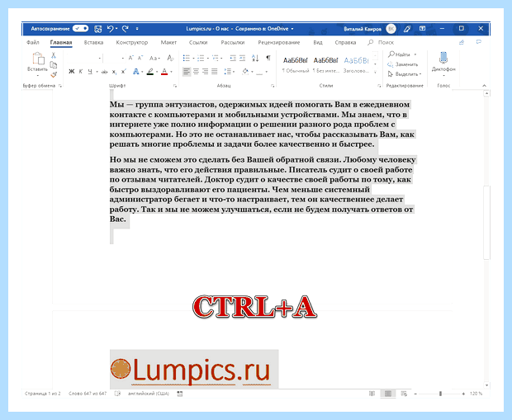Screen dimensions: 512x420
Task: Click the accessibility/macro icon in status bar
Action: (180, 394)
